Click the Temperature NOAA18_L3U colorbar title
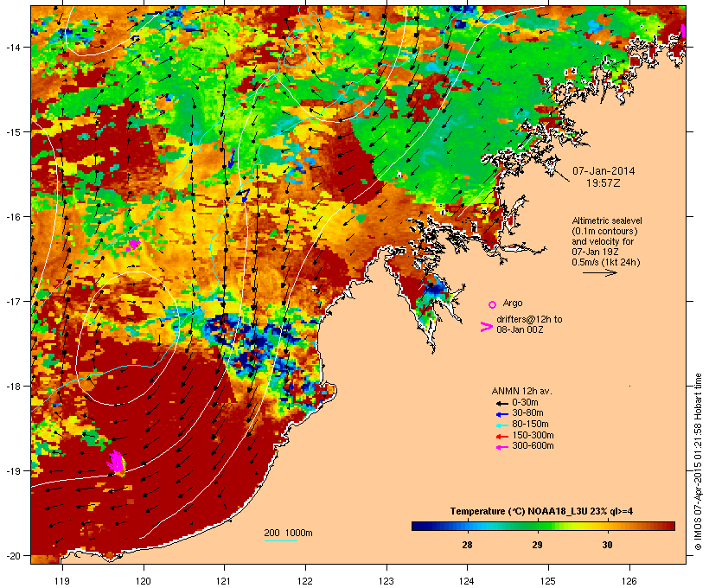Image resolution: width=709 pixels, height=588 pixels. click(541, 512)
